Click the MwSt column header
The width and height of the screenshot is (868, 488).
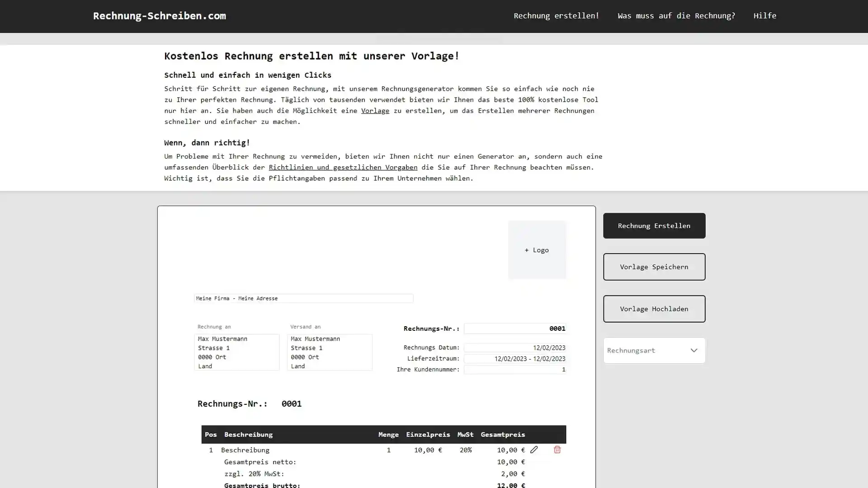click(x=465, y=434)
